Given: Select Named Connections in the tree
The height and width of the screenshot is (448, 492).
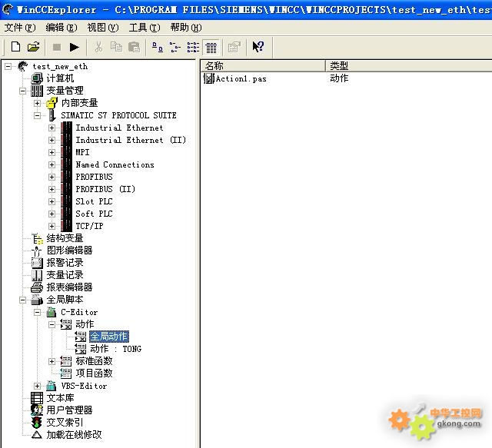Looking at the screenshot, I should pos(115,164).
